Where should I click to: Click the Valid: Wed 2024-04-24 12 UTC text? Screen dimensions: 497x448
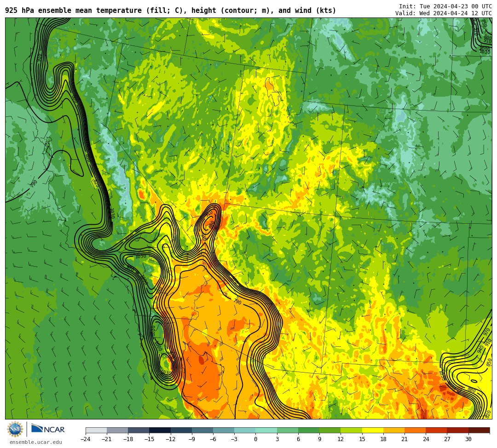[x=444, y=13]
